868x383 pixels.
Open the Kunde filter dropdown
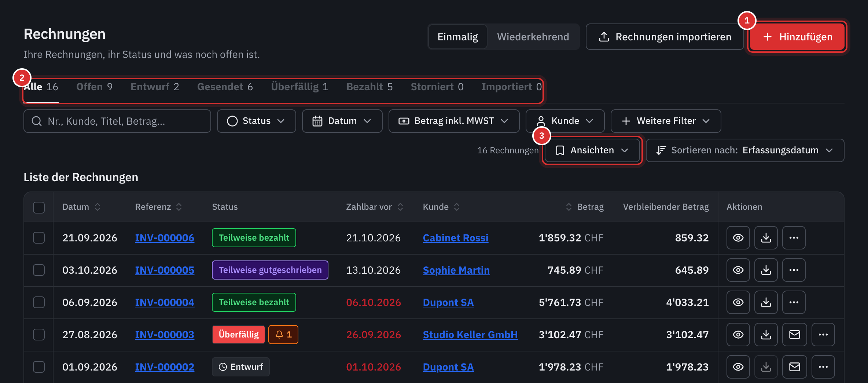coord(565,121)
